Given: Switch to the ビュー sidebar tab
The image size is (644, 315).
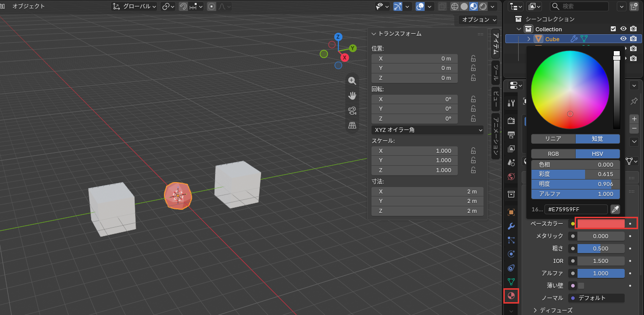Looking at the screenshot, I should click(495, 99).
